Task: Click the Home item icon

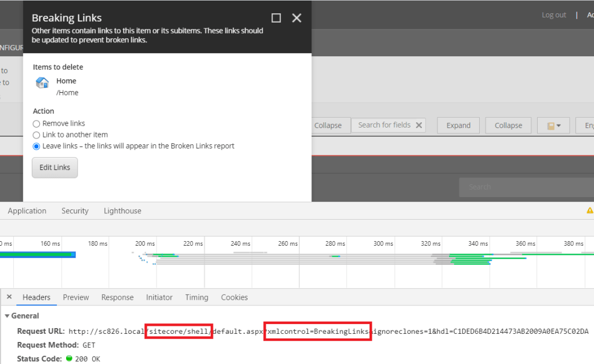Action: (x=42, y=82)
